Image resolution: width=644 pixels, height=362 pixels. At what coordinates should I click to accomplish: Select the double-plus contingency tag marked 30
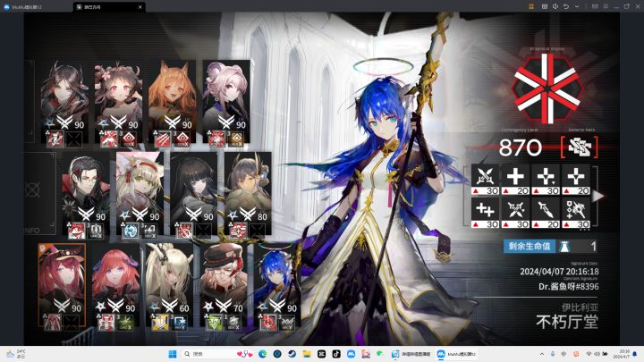click(485, 213)
